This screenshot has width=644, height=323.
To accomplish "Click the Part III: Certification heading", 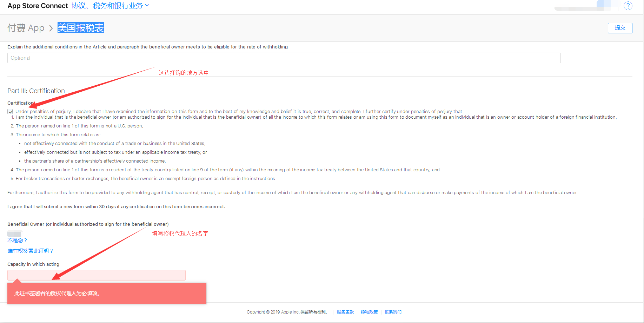I will 36,91.
